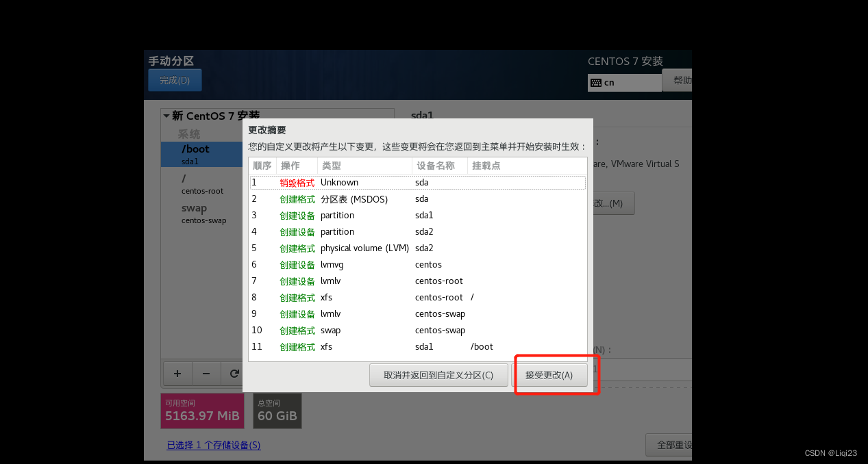Click the minus remove mount point icon
The width and height of the screenshot is (868, 464).
pyautogui.click(x=206, y=374)
